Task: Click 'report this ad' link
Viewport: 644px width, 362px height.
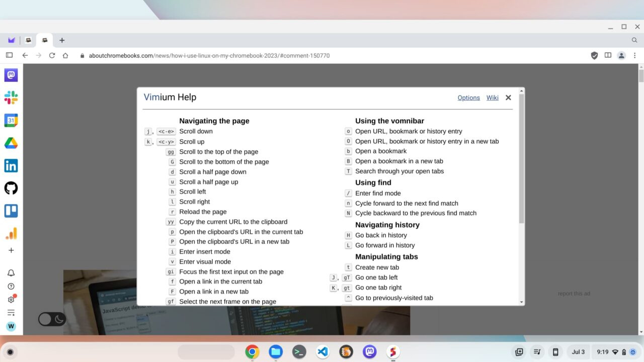Action: point(574,294)
